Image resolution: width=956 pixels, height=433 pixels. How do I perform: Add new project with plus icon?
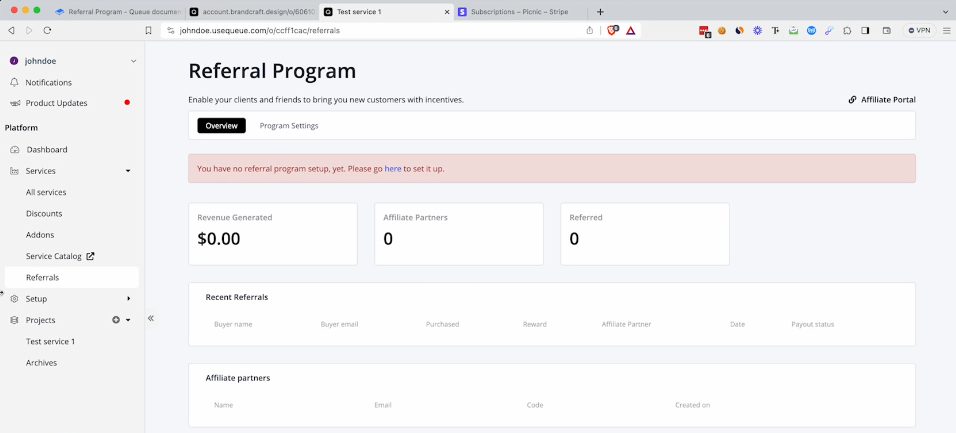pos(116,320)
